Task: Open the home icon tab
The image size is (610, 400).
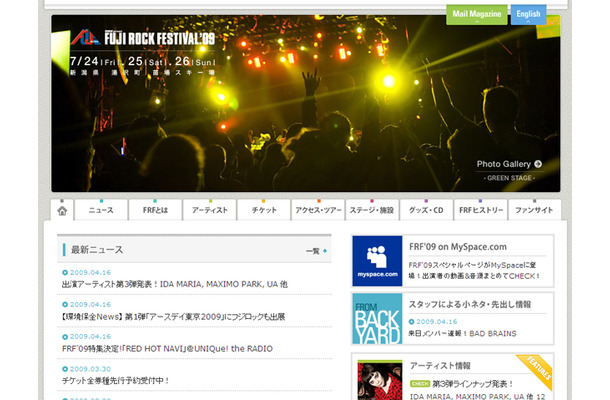Action: point(62,211)
